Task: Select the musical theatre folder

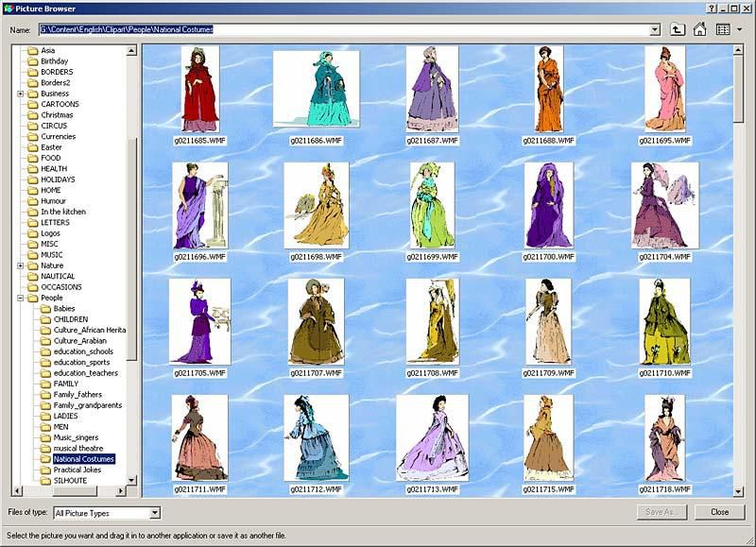Action: [x=77, y=448]
